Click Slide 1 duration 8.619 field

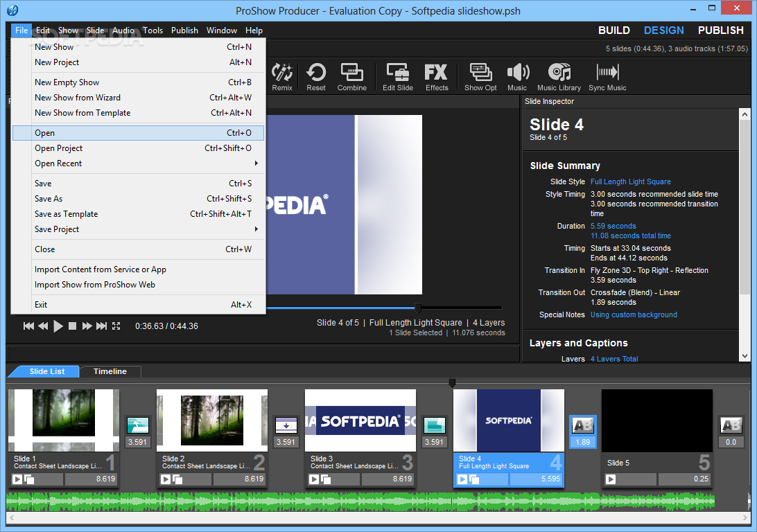91,479
